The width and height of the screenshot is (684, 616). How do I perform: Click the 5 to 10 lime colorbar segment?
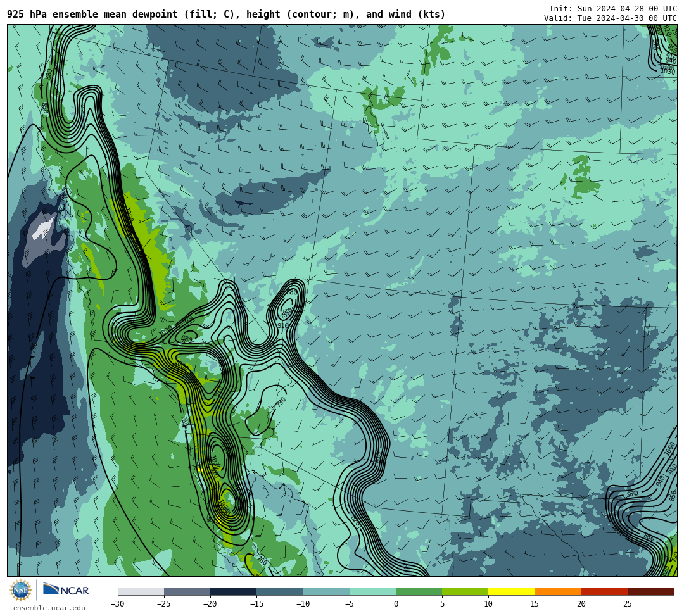(x=465, y=591)
